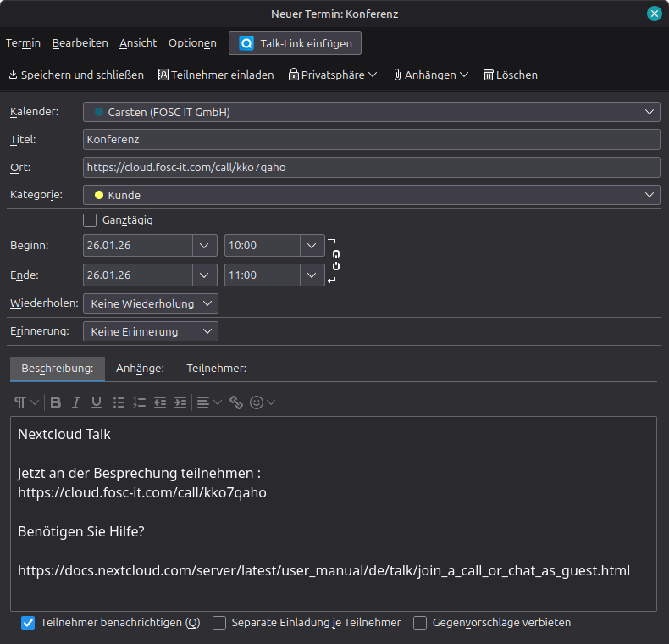The height and width of the screenshot is (644, 669).
Task: Increase indent in the description
Action: (180, 402)
